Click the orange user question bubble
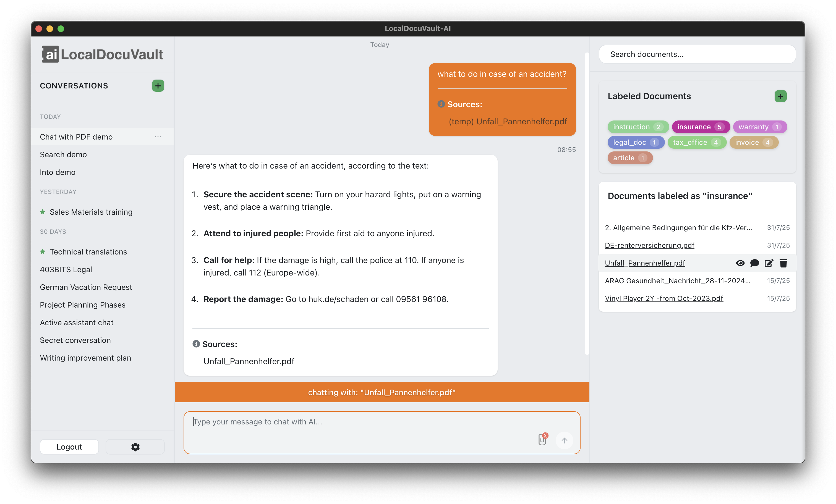Screen dimensions: 836x504 tap(502, 99)
